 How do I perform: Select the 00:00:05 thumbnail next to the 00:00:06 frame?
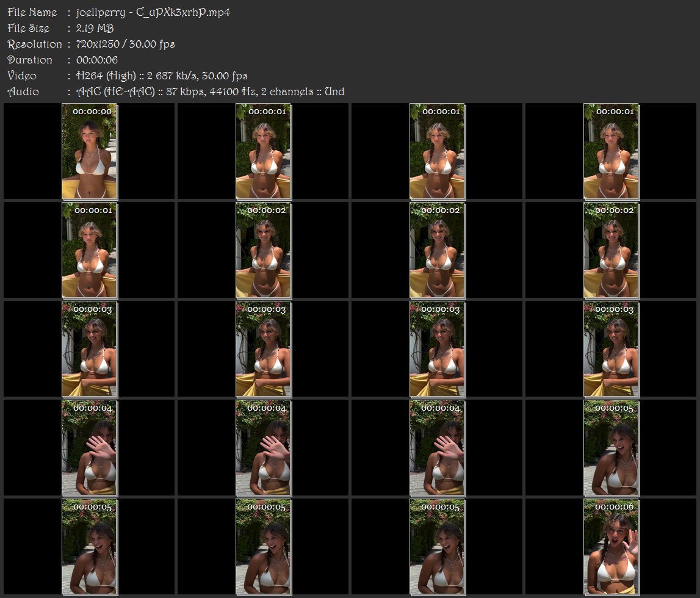[x=437, y=547]
